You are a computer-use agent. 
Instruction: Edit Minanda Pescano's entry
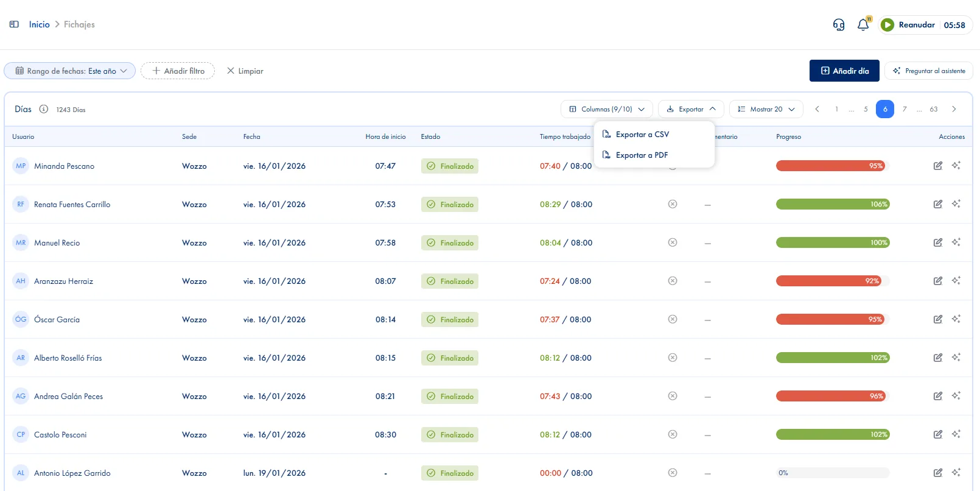pyautogui.click(x=938, y=166)
